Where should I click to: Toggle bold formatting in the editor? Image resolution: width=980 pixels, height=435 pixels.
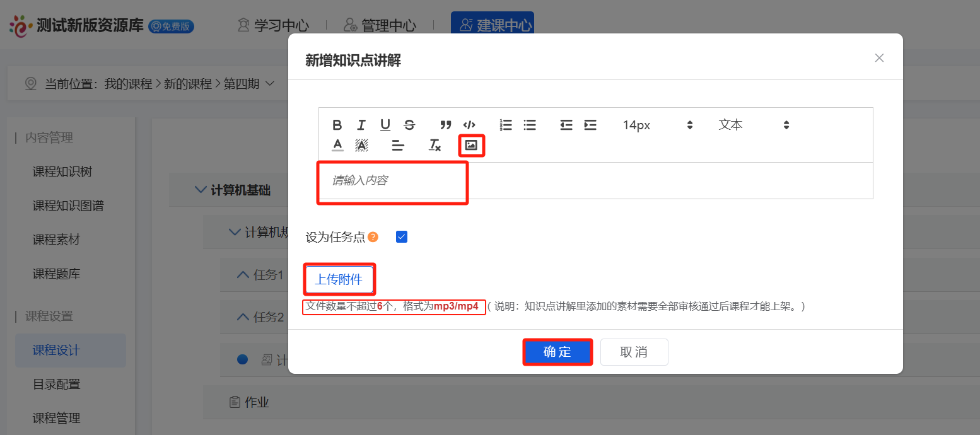tap(337, 125)
